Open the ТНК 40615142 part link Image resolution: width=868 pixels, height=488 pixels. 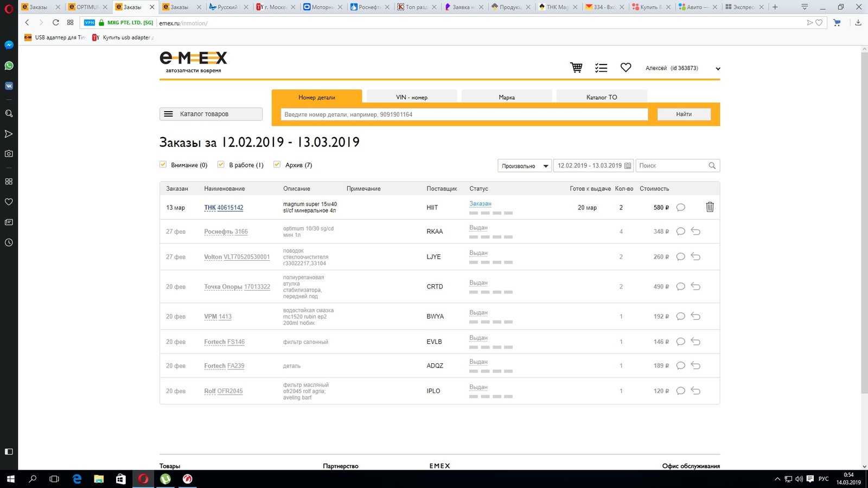click(x=224, y=208)
